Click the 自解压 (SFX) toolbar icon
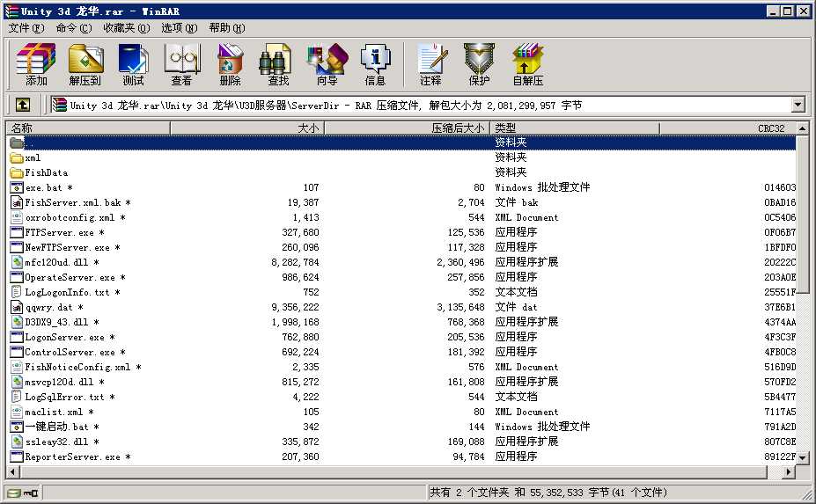The image size is (816, 504). click(527, 64)
